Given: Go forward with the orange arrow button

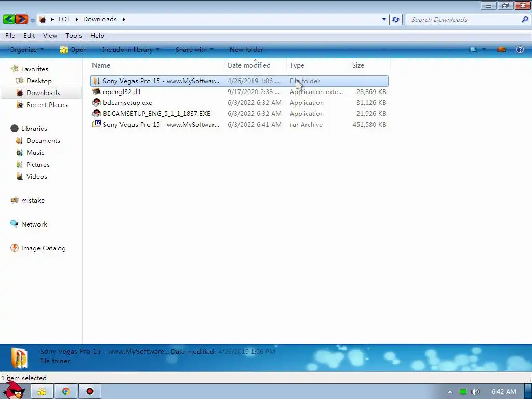Looking at the screenshot, I should click(x=21, y=19).
